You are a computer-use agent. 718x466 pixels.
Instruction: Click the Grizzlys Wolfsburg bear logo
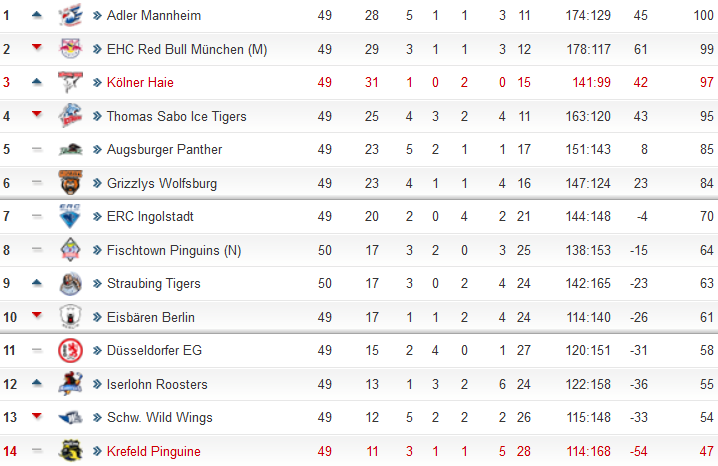pyautogui.click(x=71, y=183)
